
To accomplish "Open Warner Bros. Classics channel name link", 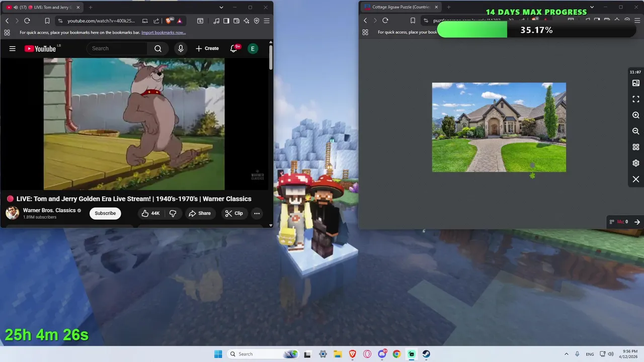I will [49, 210].
